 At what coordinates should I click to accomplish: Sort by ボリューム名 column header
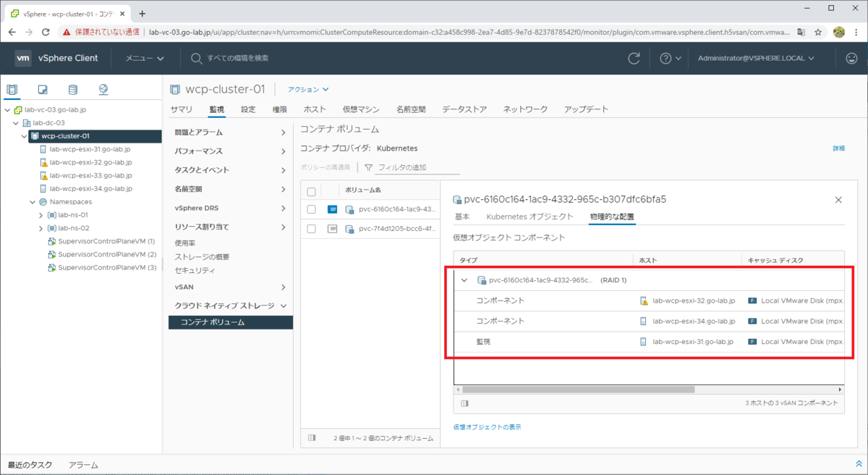click(362, 191)
